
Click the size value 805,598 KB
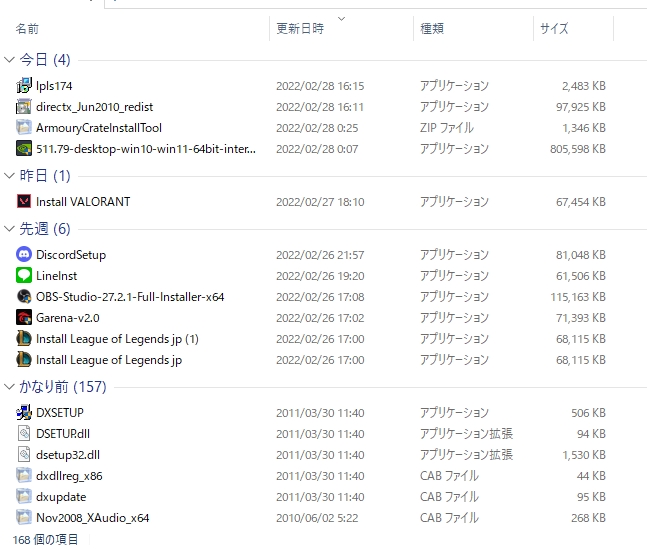point(578,149)
